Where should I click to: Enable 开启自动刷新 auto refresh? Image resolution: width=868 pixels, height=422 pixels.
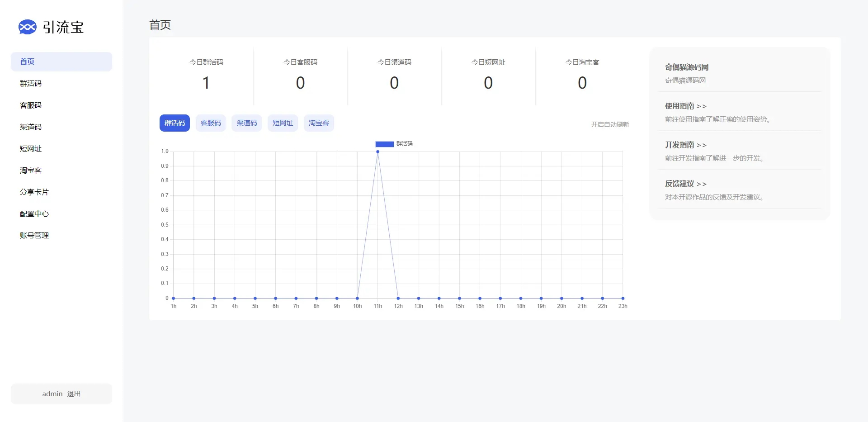(x=610, y=124)
